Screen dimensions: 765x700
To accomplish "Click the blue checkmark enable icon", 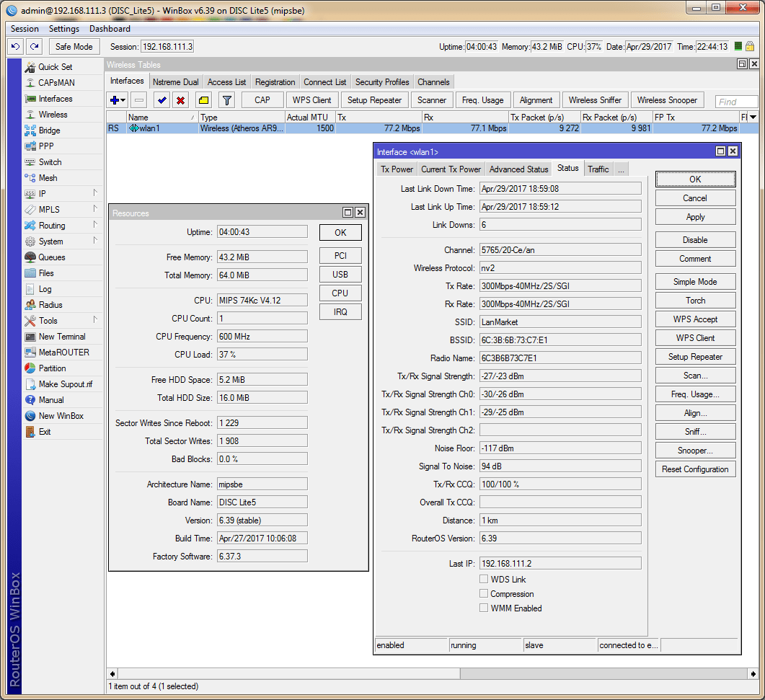I will (x=162, y=100).
